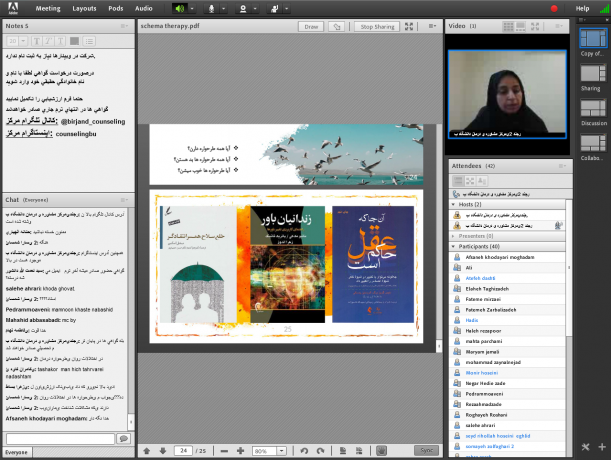Image resolution: width=611 pixels, height=460 pixels.
Task: Click the Stop Sharing button
Action: pos(377,27)
